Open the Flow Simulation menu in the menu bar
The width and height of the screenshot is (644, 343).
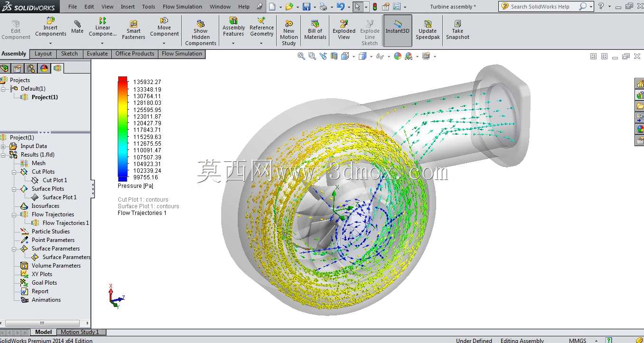coord(182,7)
